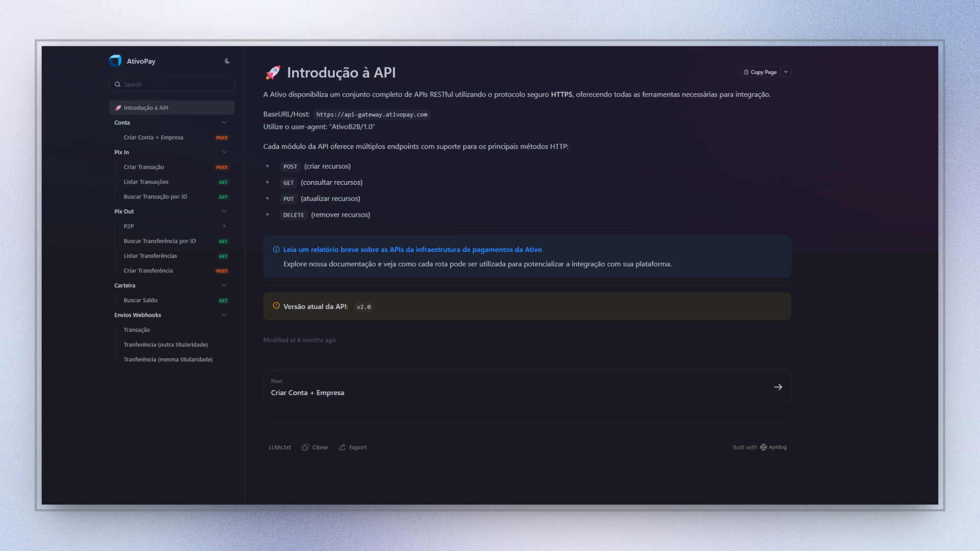Click the Clone icon in footer
The height and width of the screenshot is (551, 980).
[305, 447]
